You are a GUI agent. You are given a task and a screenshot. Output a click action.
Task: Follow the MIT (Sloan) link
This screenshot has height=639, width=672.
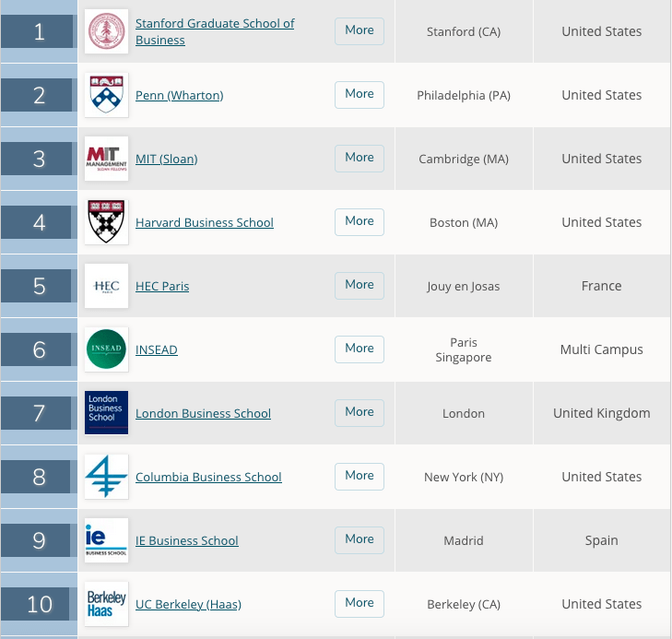click(x=166, y=159)
